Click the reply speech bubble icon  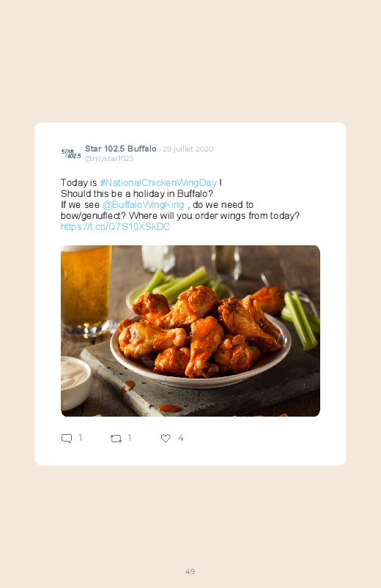67,438
